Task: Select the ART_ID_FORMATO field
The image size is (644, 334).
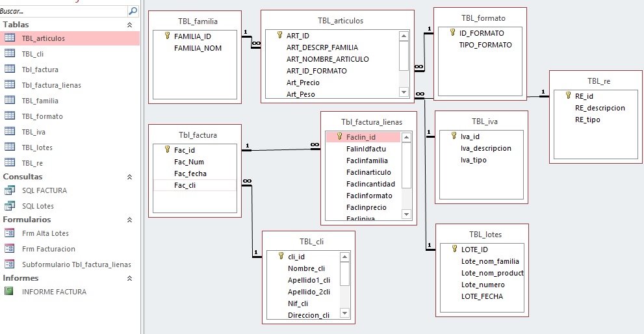Action: tap(316, 71)
